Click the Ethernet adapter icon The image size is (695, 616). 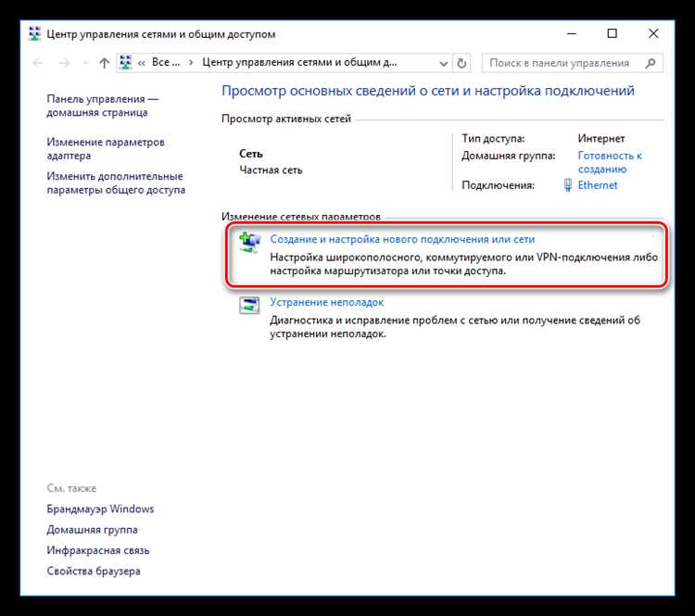(x=568, y=185)
